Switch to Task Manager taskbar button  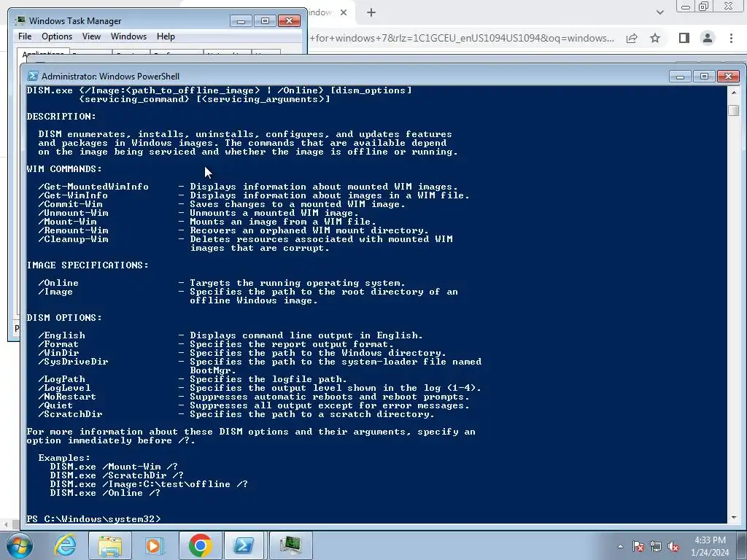coord(290,545)
